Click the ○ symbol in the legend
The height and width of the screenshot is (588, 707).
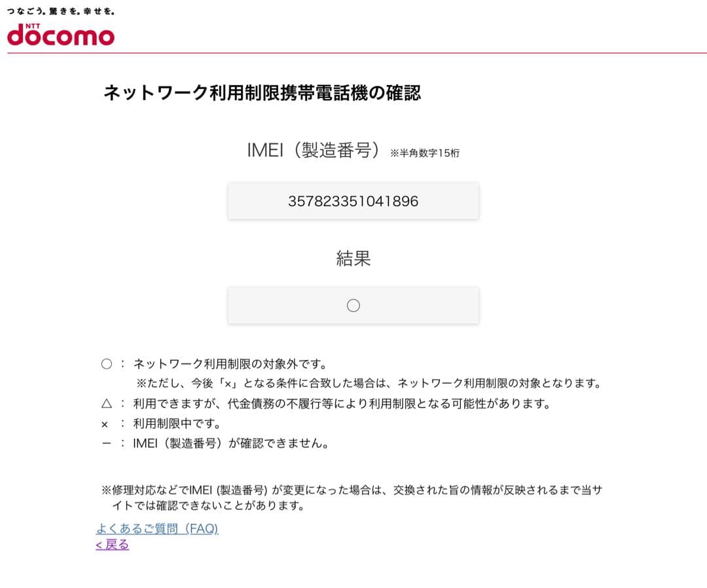(x=106, y=364)
